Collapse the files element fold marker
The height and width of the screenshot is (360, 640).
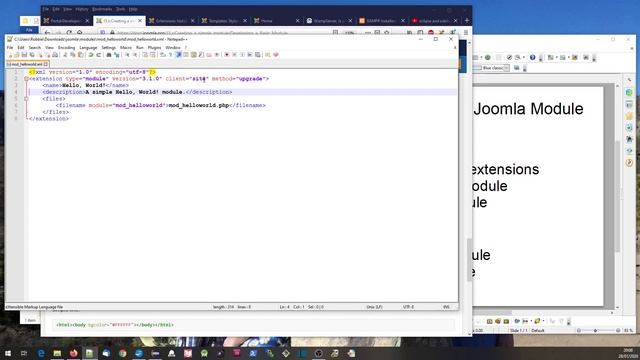26,99
